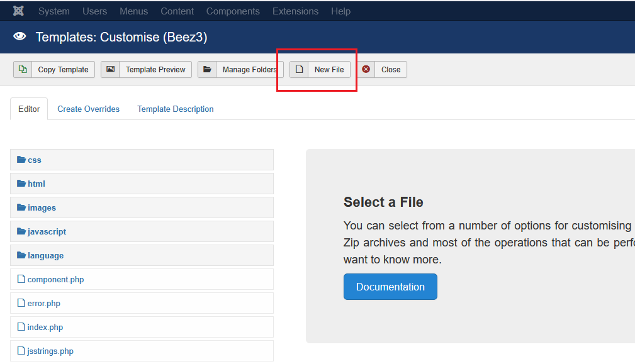Screen dimensions: 635x364
Task: Click the Copy Template button label
Action: 63,70
